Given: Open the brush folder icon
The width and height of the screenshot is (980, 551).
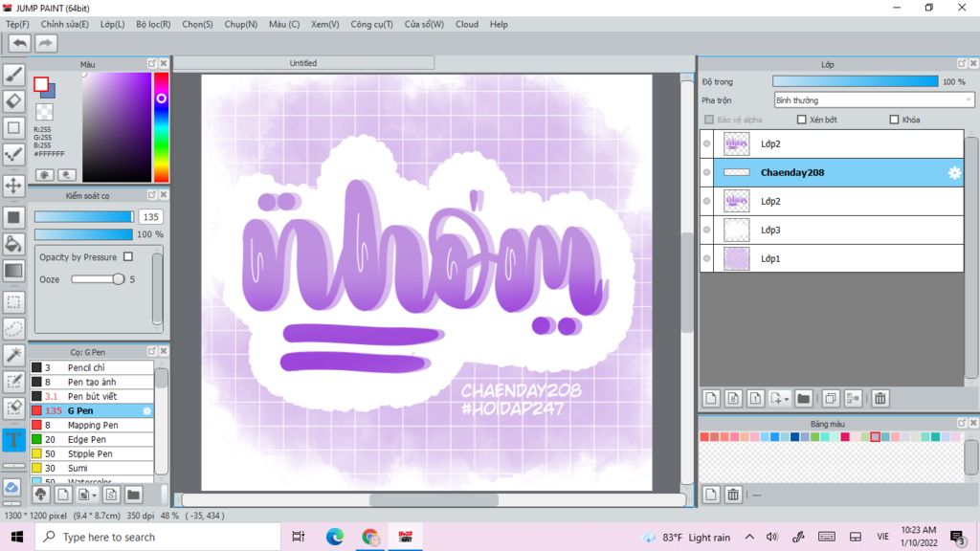Looking at the screenshot, I should tap(133, 495).
